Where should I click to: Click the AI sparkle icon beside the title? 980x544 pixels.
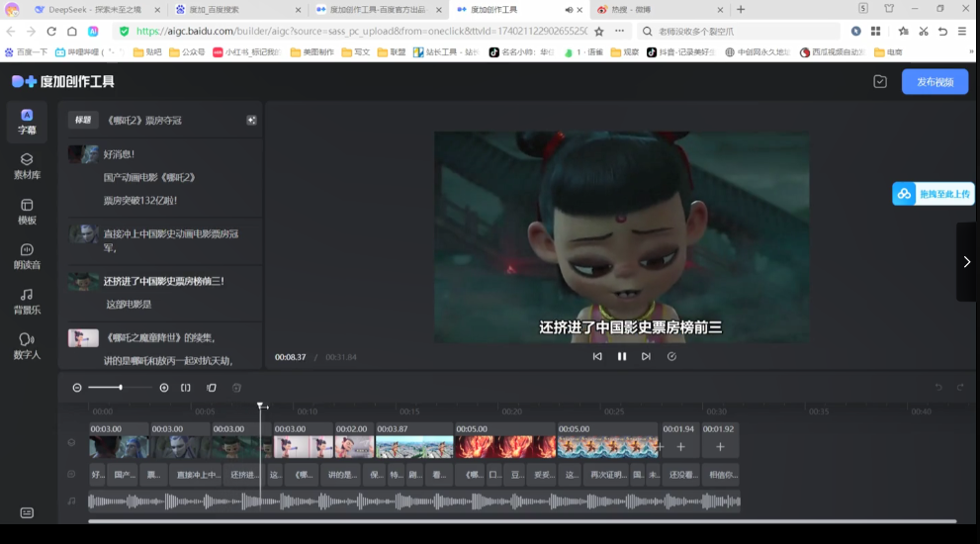coord(251,120)
